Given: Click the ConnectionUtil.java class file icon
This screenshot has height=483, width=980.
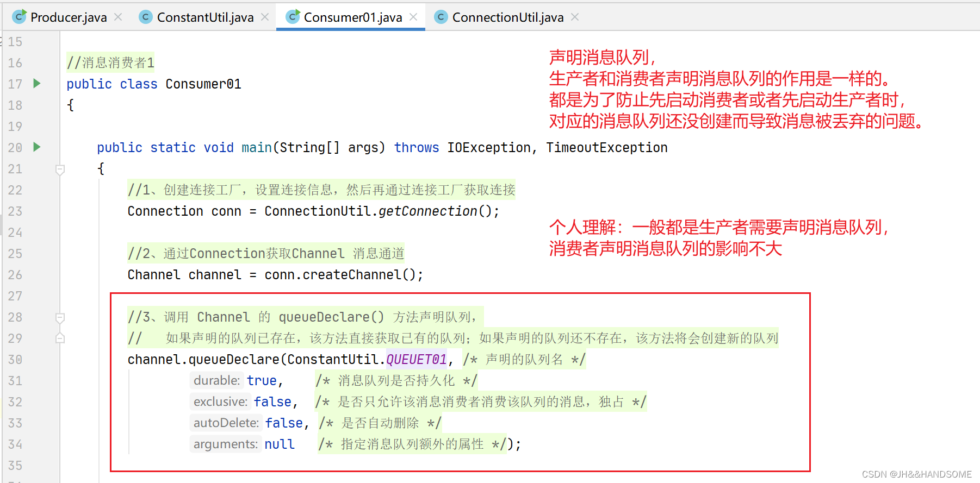Looking at the screenshot, I should click(441, 17).
